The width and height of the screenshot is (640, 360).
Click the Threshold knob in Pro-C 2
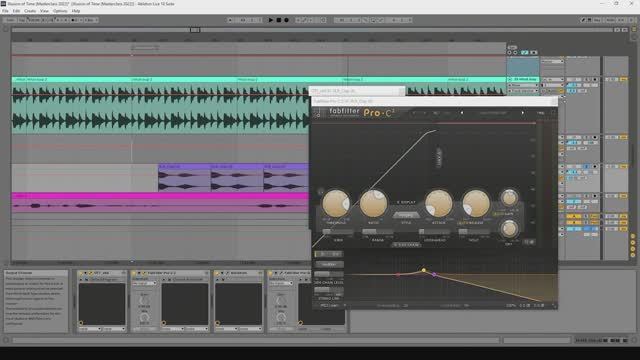pyautogui.click(x=336, y=203)
